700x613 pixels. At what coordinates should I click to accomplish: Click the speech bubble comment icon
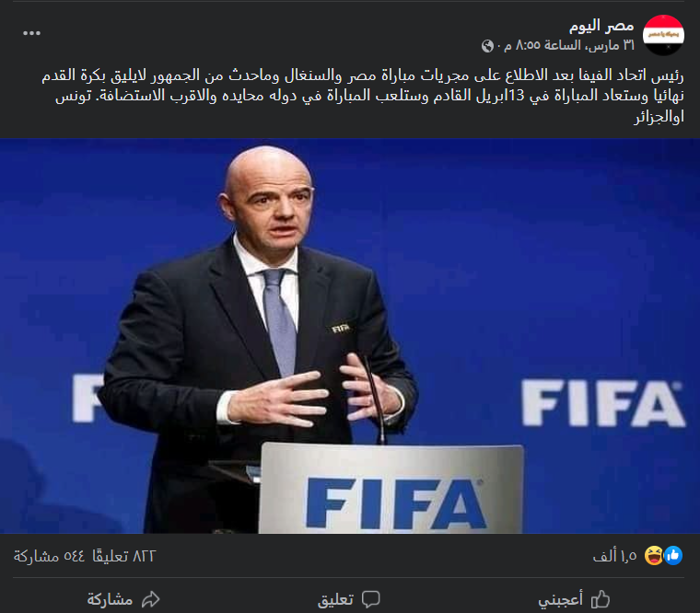(x=370, y=599)
